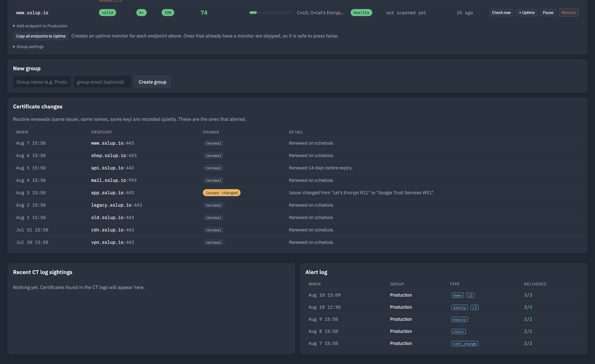Click the A+ grade badge
The height and width of the screenshot is (364, 595).
141,13
